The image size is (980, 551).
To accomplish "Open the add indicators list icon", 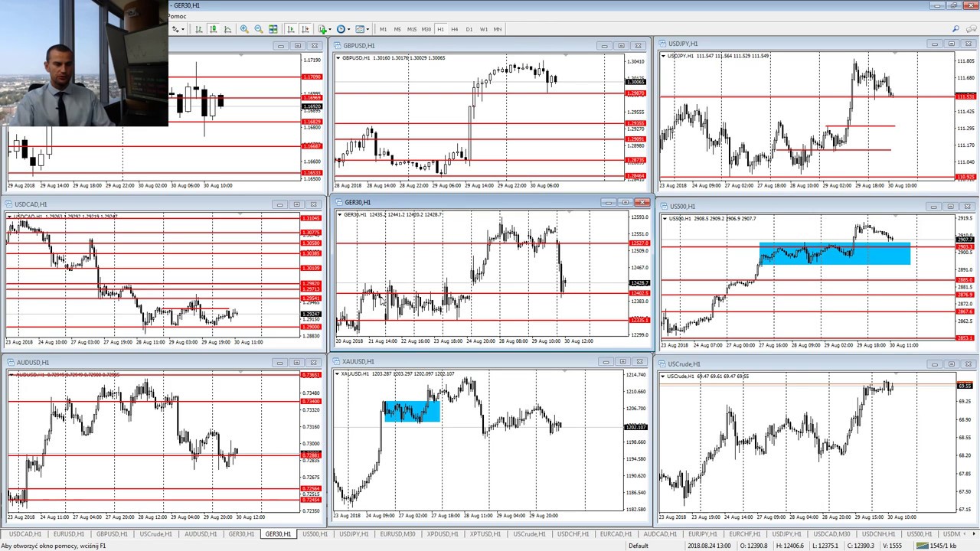I will click(x=323, y=29).
